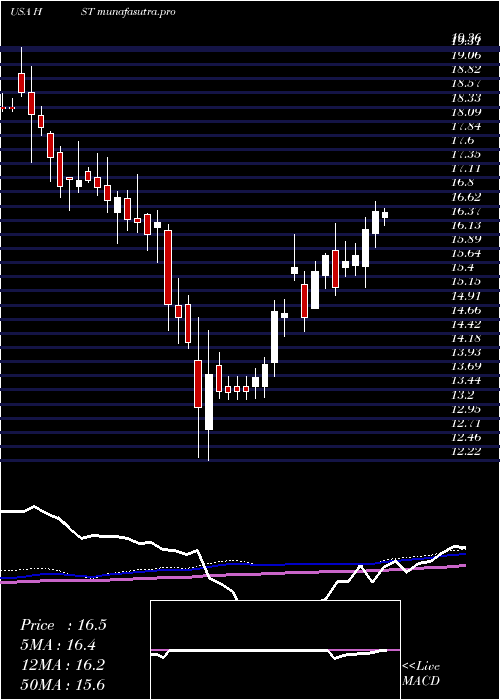Click the 12MA : 16.2 readout
500x700 pixels.
click(62, 665)
